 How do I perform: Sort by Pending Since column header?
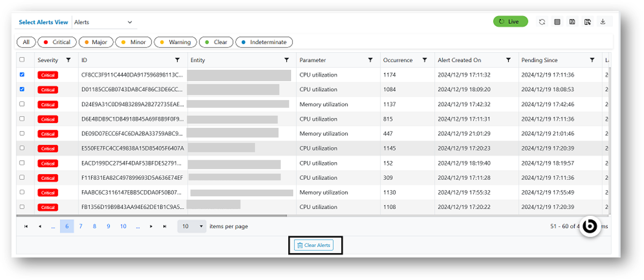pyautogui.click(x=539, y=60)
